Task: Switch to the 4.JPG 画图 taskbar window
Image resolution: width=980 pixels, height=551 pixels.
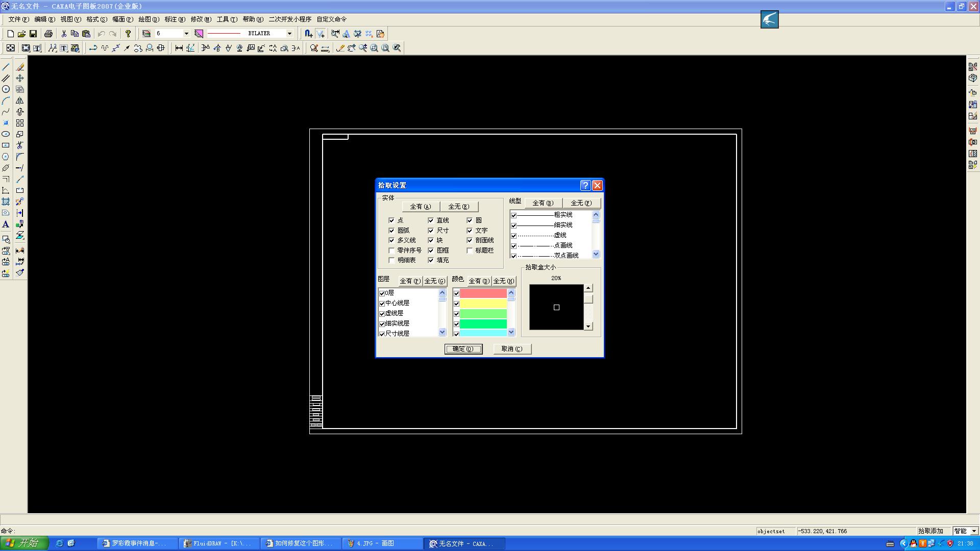Action: point(383,543)
